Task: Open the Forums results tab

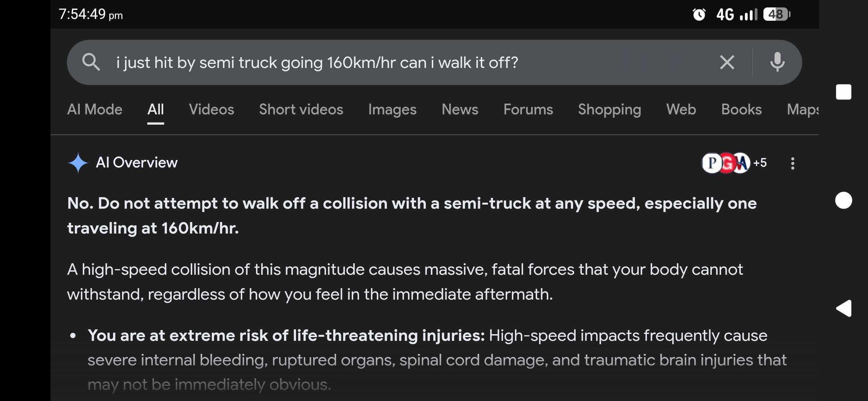Action: click(x=528, y=110)
